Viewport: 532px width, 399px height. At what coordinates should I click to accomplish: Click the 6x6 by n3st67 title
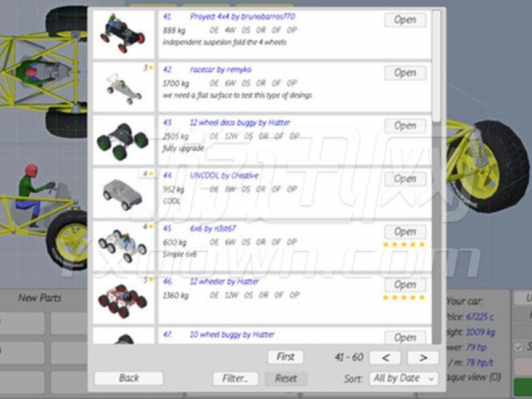pos(212,228)
